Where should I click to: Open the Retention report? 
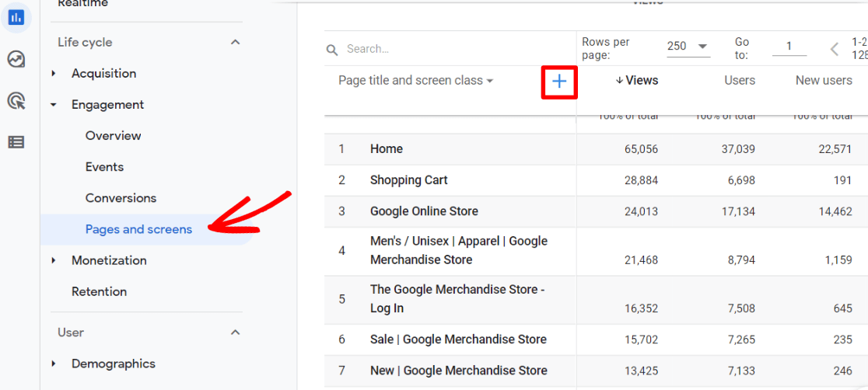coord(99,291)
